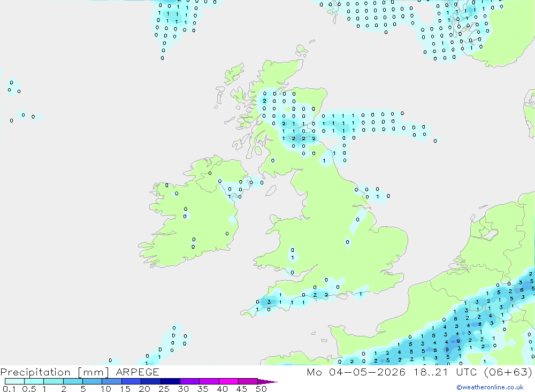535x392 pixels.
Task: Click the '18..21 UTC' time label
Action: (x=445, y=372)
